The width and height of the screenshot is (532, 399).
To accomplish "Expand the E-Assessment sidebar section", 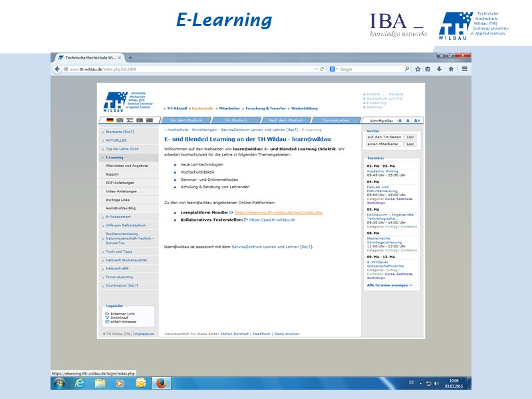I will [120, 217].
